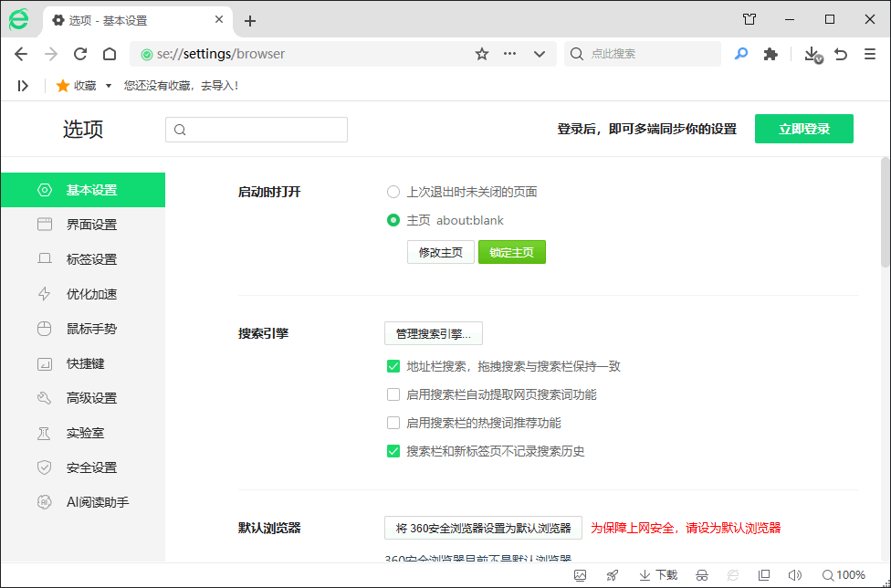The height and width of the screenshot is (588, 891).
Task: Open the hamburger main menu
Action: click(869, 54)
